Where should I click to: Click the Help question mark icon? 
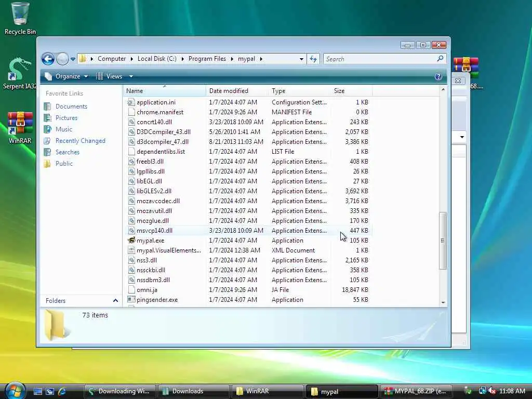coord(438,76)
